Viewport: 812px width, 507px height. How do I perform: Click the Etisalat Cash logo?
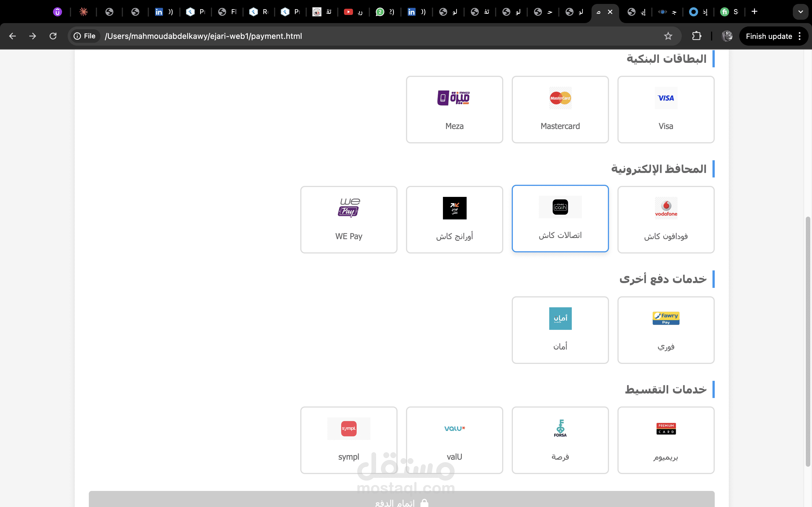pyautogui.click(x=560, y=207)
